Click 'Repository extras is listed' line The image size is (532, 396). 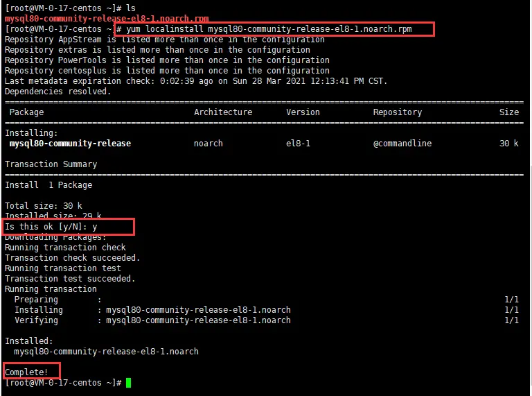pos(157,50)
